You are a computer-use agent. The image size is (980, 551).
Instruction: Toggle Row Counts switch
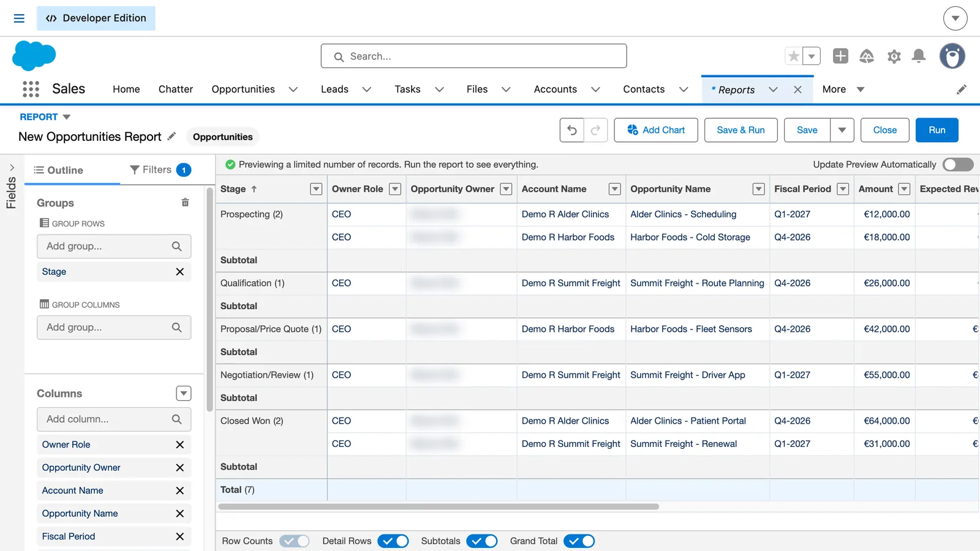pyautogui.click(x=295, y=541)
